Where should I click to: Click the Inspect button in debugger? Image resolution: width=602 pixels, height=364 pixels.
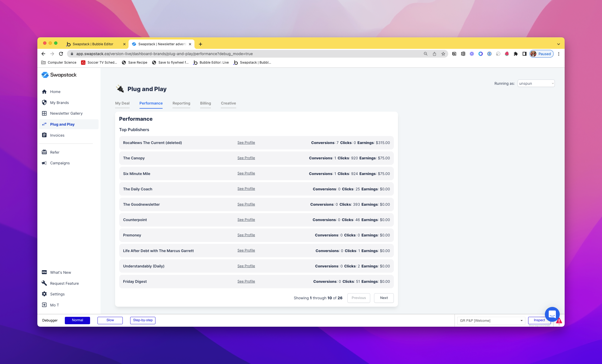coord(539,320)
